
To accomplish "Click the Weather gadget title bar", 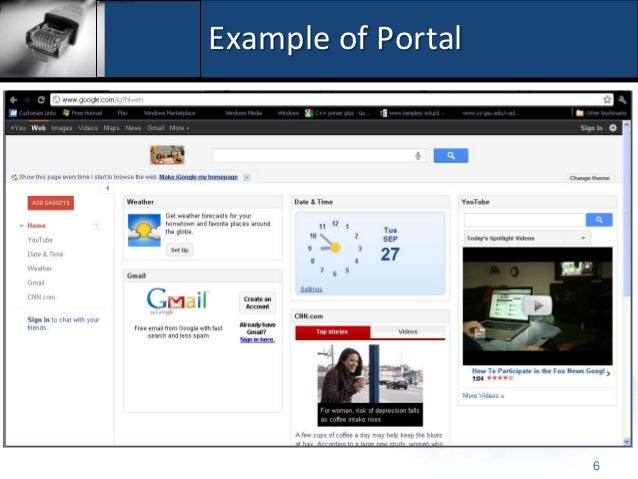I will pos(203,202).
